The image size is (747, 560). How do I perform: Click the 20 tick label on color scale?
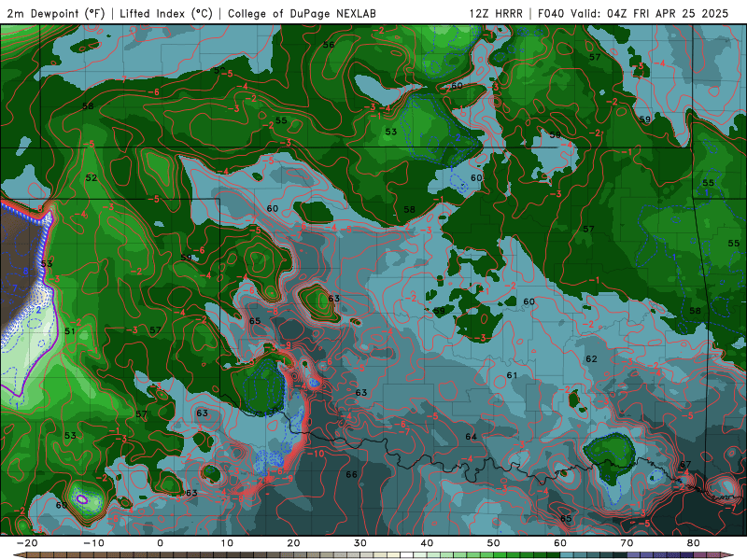pyautogui.click(x=293, y=543)
